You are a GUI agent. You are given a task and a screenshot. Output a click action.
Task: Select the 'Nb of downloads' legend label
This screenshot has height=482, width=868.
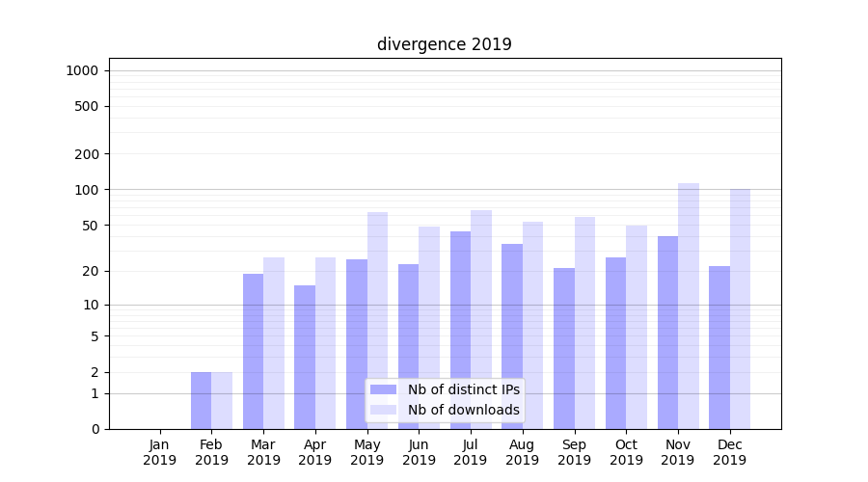[x=463, y=410]
